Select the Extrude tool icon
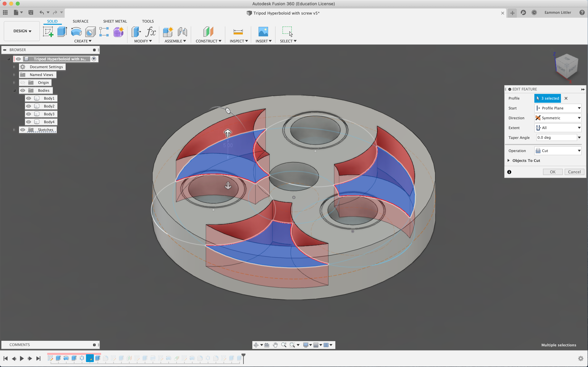Screen dimensions: 588x367 [62, 32]
